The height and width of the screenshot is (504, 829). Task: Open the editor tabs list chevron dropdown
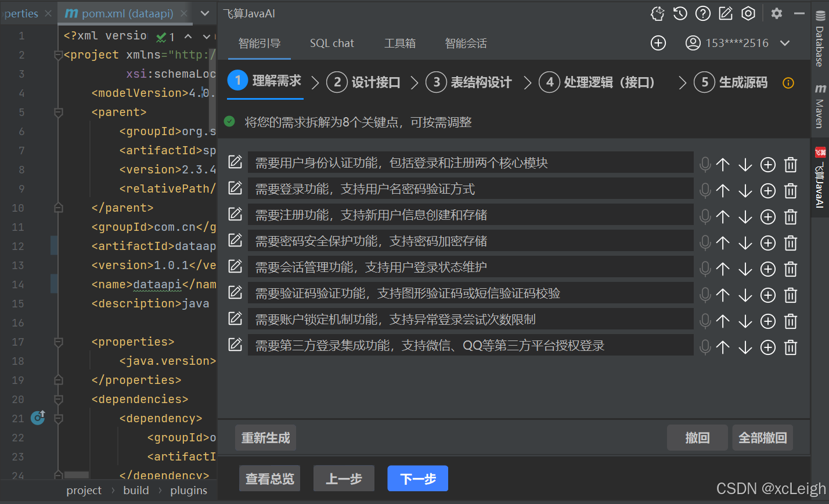tap(205, 13)
